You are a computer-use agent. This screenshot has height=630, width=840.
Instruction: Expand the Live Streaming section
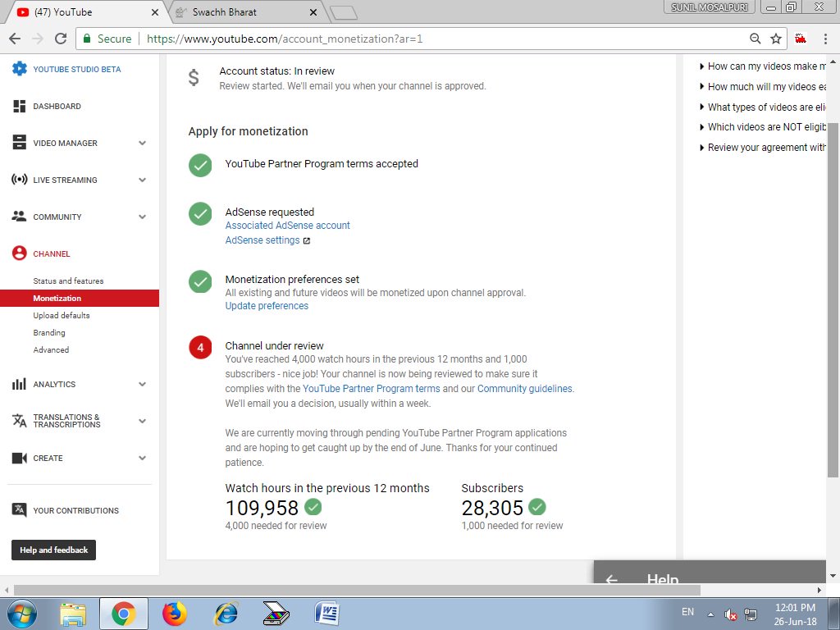coord(143,180)
